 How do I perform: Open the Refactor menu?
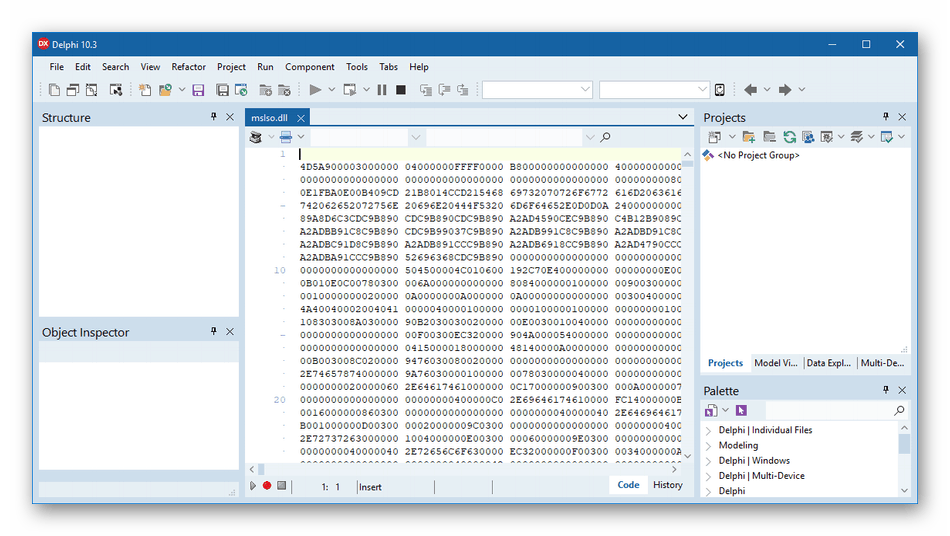click(x=188, y=67)
